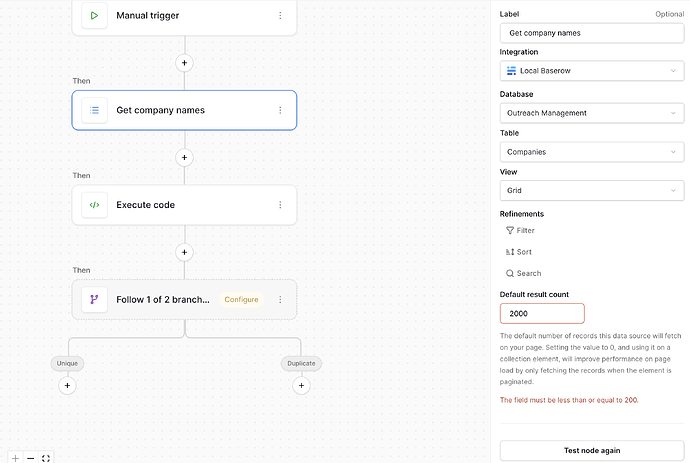This screenshot has width=690, height=463.
Task: Click Test node again button
Action: point(592,450)
